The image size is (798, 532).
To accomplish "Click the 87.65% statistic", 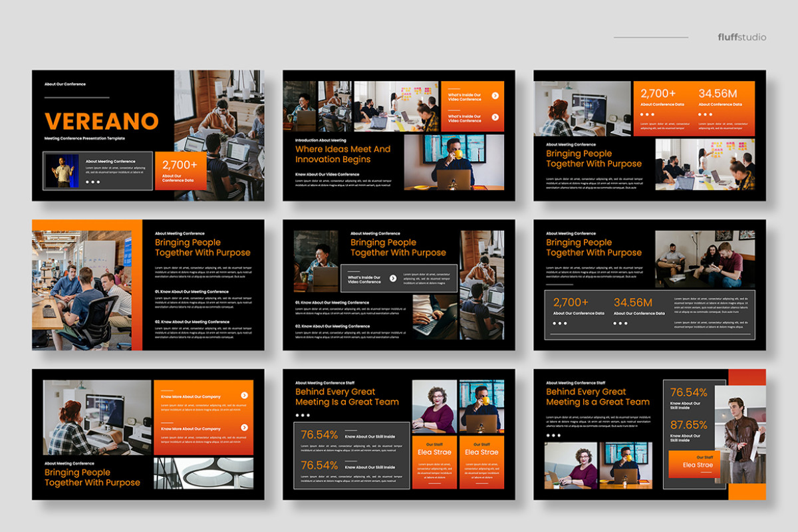I will 688,425.
